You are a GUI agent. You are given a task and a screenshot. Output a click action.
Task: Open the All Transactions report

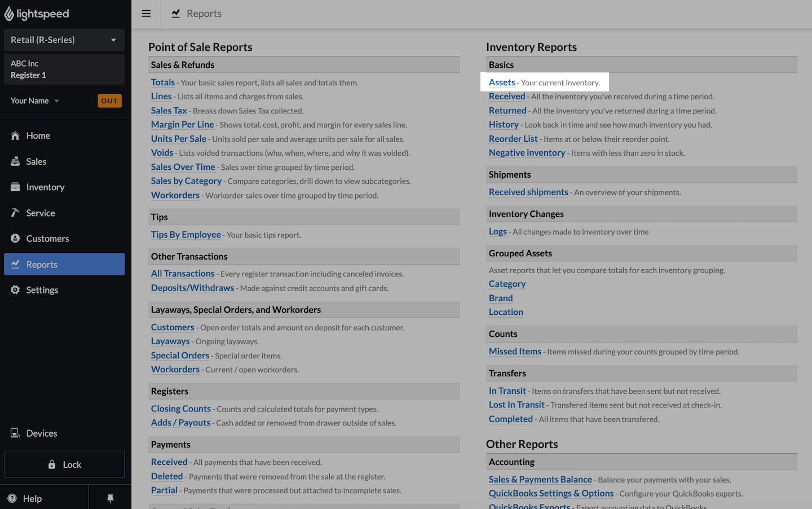(183, 274)
